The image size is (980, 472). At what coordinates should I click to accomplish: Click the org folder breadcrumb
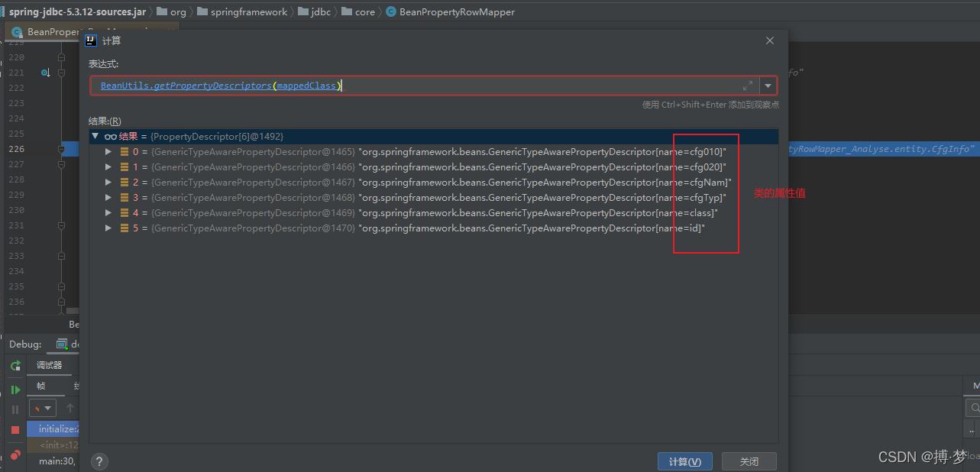(x=171, y=12)
